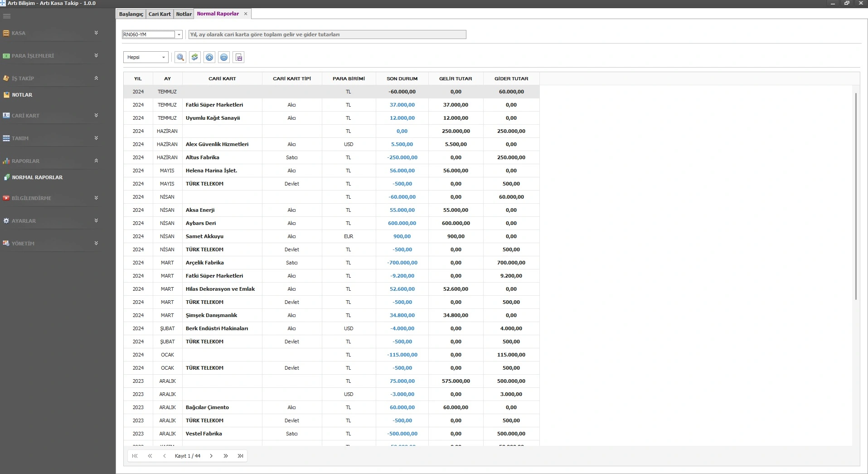Select the Normal Raporlar tab
Image resolution: width=868 pixels, height=474 pixels.
tap(218, 14)
